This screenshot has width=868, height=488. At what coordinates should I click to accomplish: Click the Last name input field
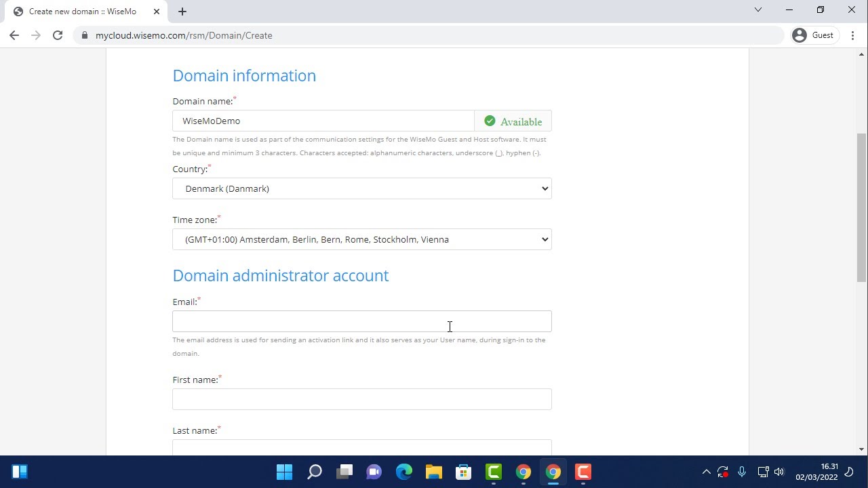pos(362,447)
